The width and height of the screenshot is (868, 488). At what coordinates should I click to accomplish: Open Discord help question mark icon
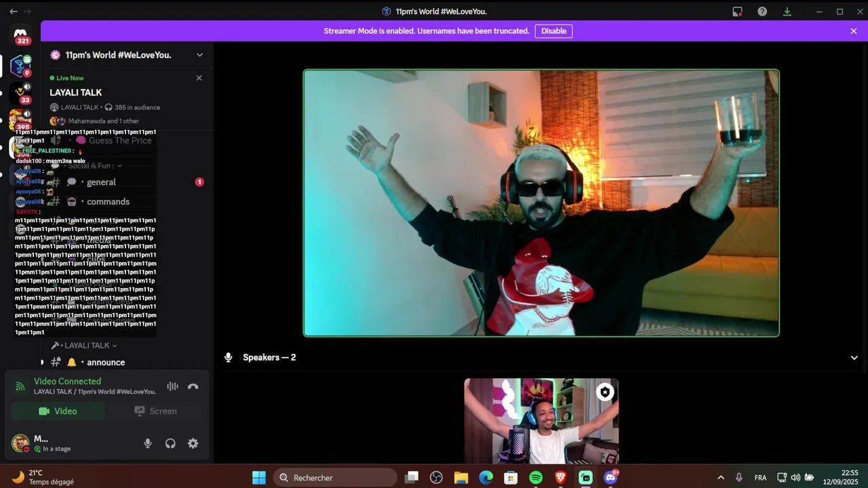pos(762,12)
